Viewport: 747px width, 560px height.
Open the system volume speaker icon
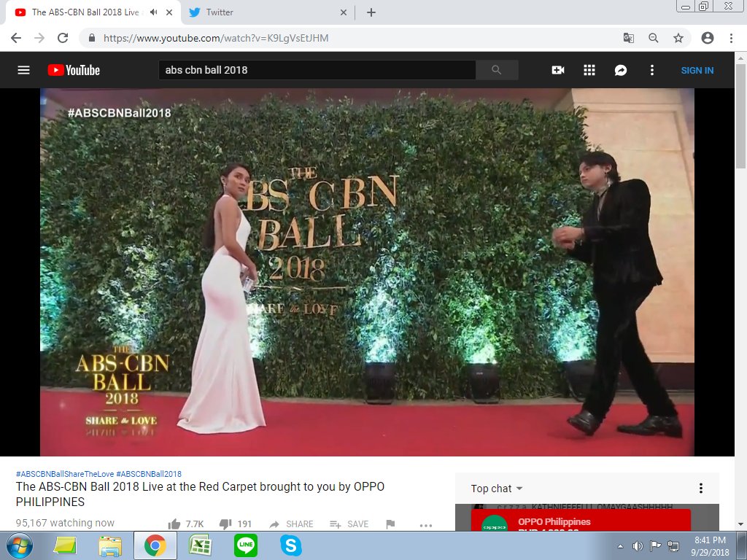coord(637,546)
